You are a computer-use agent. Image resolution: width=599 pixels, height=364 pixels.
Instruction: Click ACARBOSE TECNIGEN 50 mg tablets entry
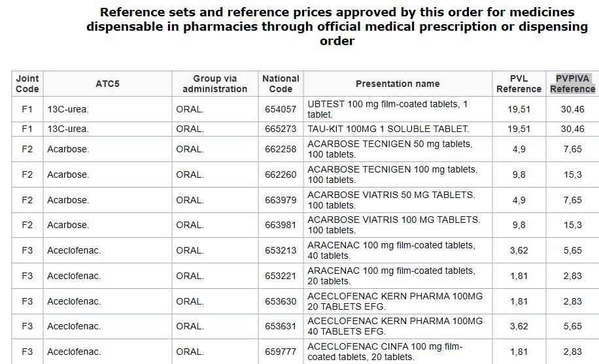(x=390, y=149)
